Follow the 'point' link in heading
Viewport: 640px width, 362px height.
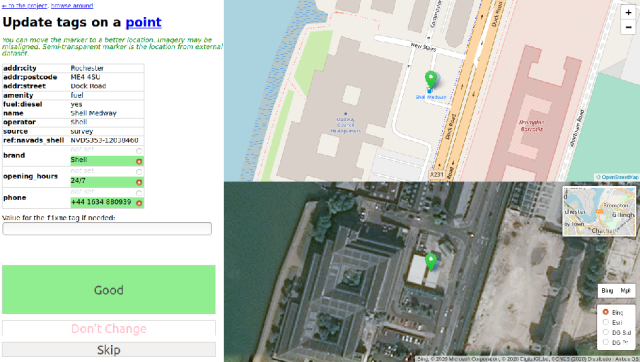(x=143, y=22)
